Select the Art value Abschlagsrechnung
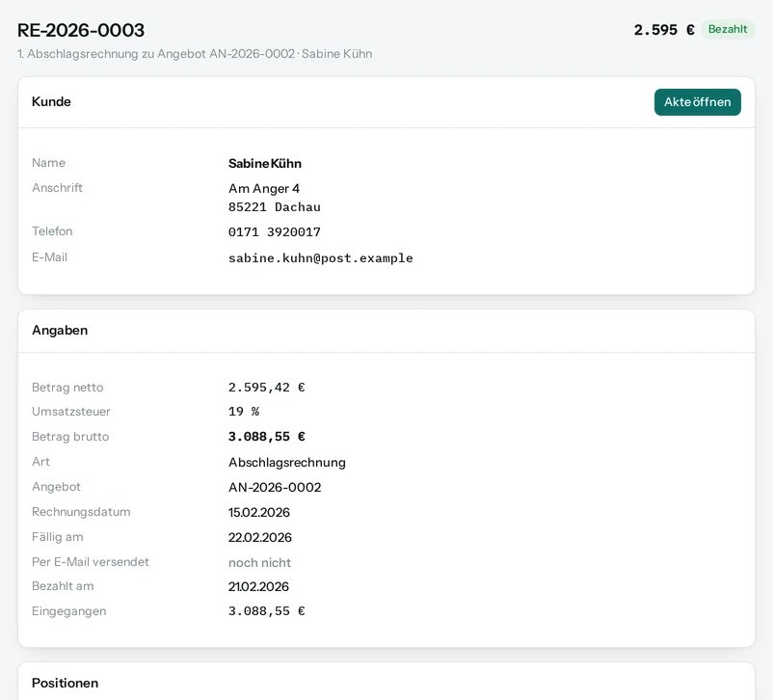This screenshot has width=773, height=700. coord(287,462)
